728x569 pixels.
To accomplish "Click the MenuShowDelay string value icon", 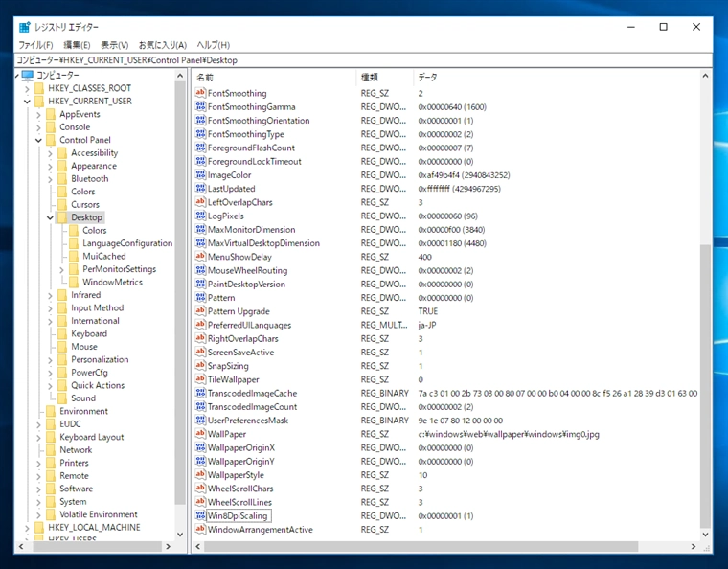I will pyautogui.click(x=200, y=256).
